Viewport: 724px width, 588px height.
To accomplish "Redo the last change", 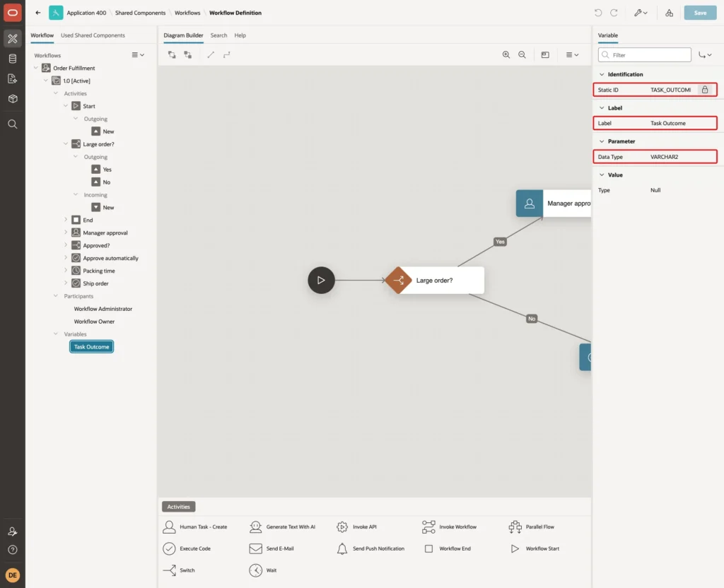I will click(614, 13).
